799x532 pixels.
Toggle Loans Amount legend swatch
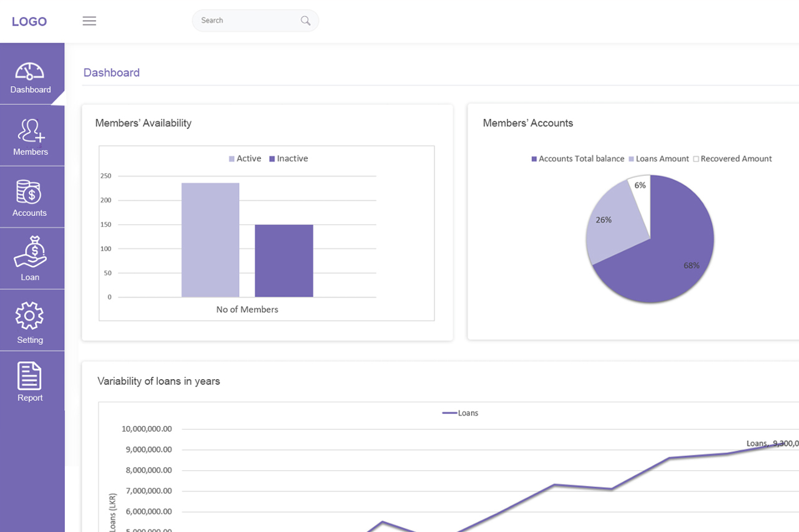pos(632,159)
